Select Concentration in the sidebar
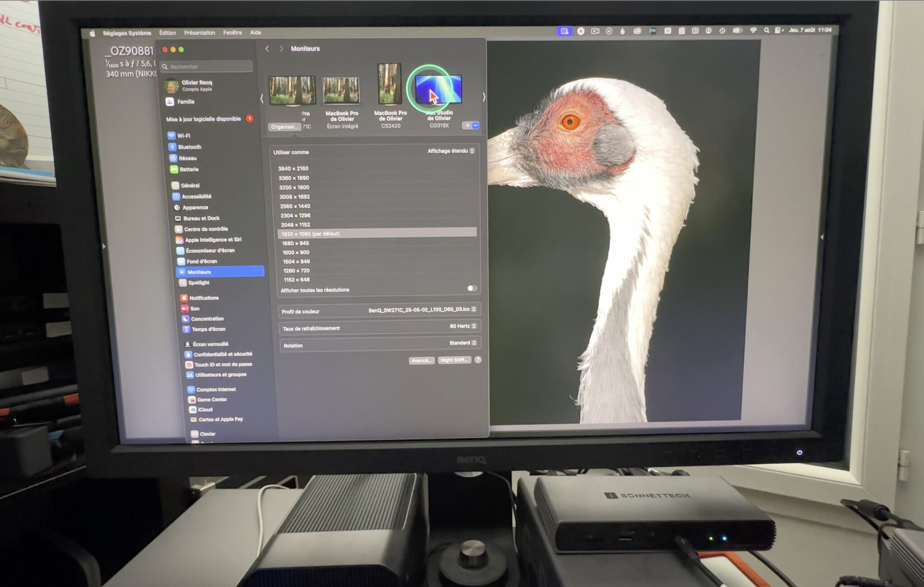924x587 pixels. 203,319
